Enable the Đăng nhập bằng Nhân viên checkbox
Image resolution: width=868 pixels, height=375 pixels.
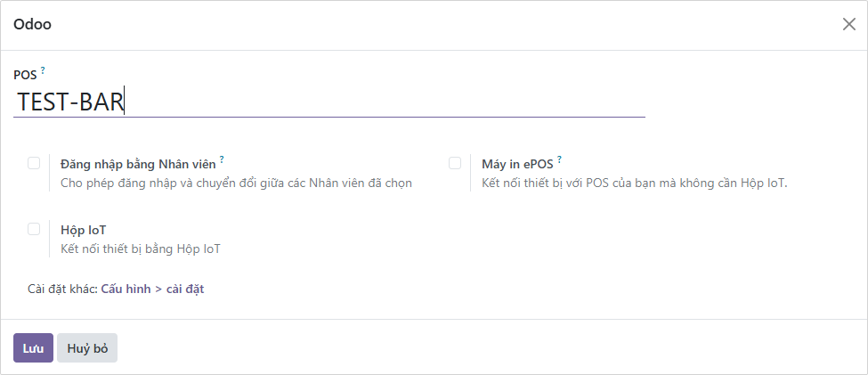[x=34, y=163]
